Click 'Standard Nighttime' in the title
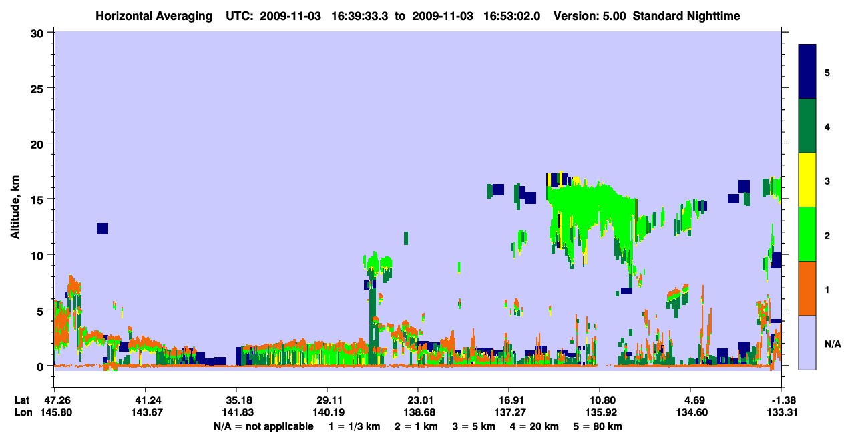Image resolution: width=868 pixels, height=445 pixels. pos(686,15)
